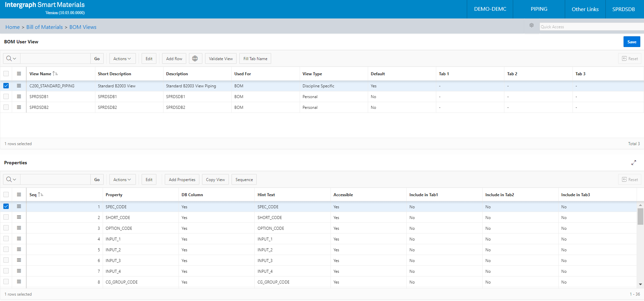The width and height of the screenshot is (644, 301).
Task: Click the blue Save button
Action: pyautogui.click(x=632, y=42)
